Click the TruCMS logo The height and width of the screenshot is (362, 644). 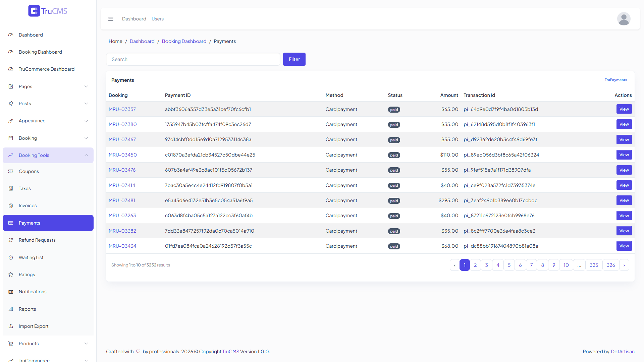48,11
